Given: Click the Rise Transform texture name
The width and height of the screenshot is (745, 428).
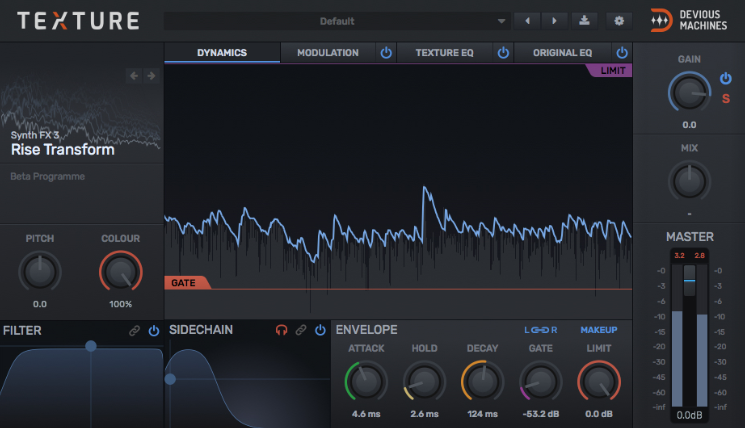Looking at the screenshot, I should pos(63,150).
